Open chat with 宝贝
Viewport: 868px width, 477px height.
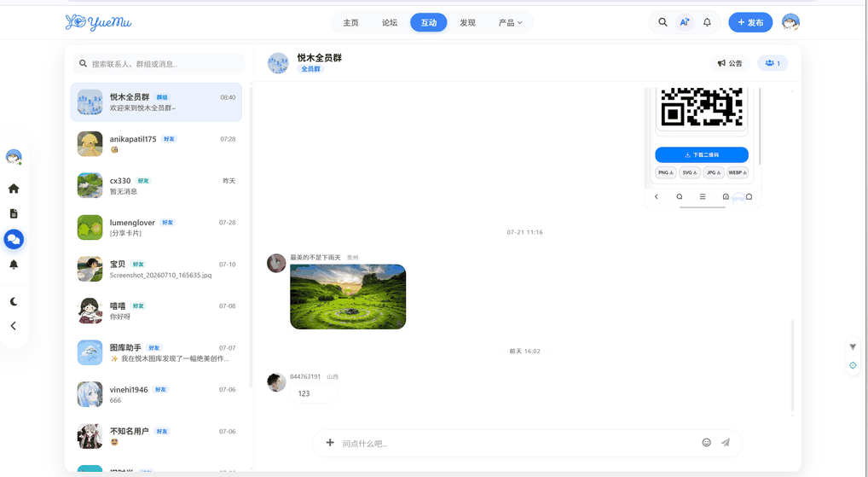[x=156, y=270]
